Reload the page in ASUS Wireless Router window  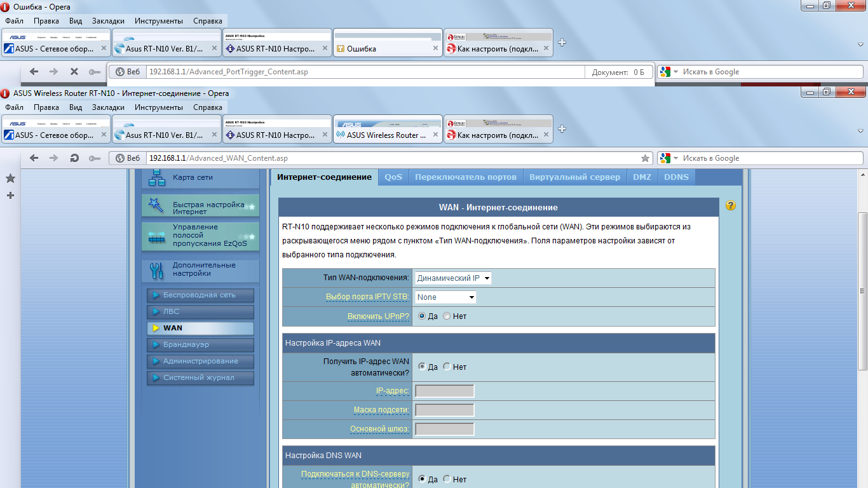coord(74,158)
